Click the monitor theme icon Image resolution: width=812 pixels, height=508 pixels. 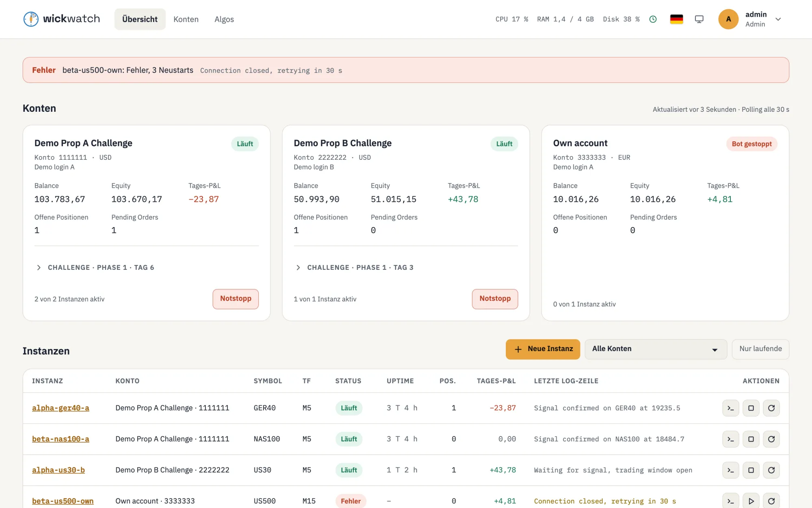coord(699,19)
